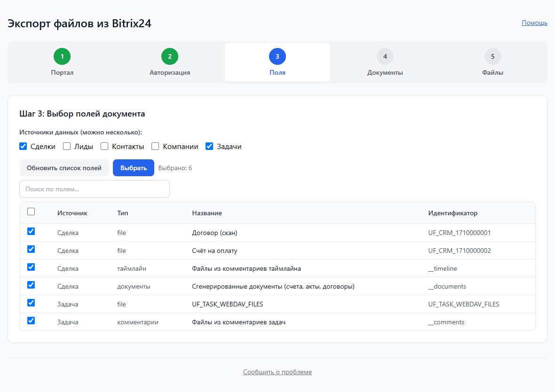
Task: Uncheck the UF_TASK_WEBDAV_FILES row checkbox
Action: [31, 303]
